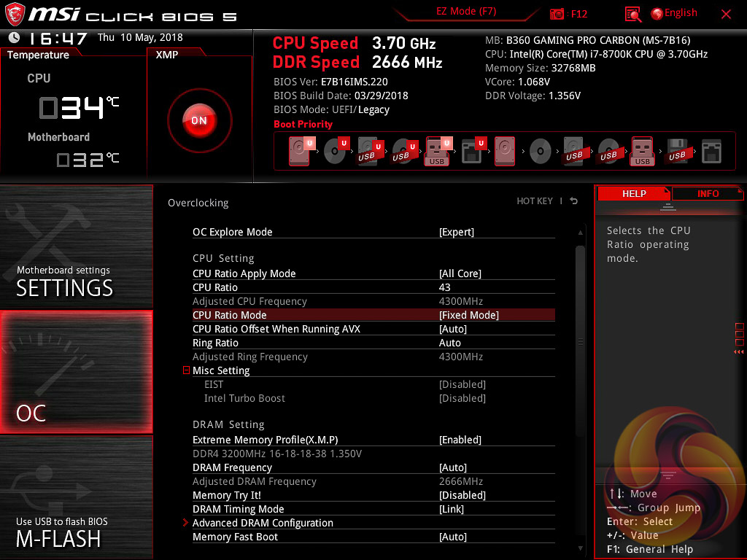Select the legacy USB hard disk boot icon
This screenshot has height=560, width=747.
click(x=574, y=151)
